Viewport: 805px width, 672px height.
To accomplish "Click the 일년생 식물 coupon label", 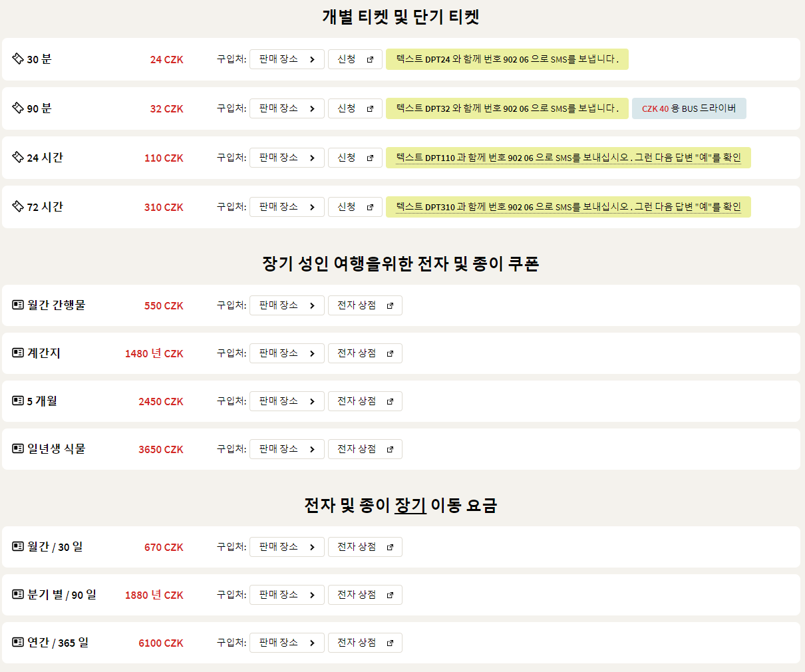I will [x=56, y=449].
